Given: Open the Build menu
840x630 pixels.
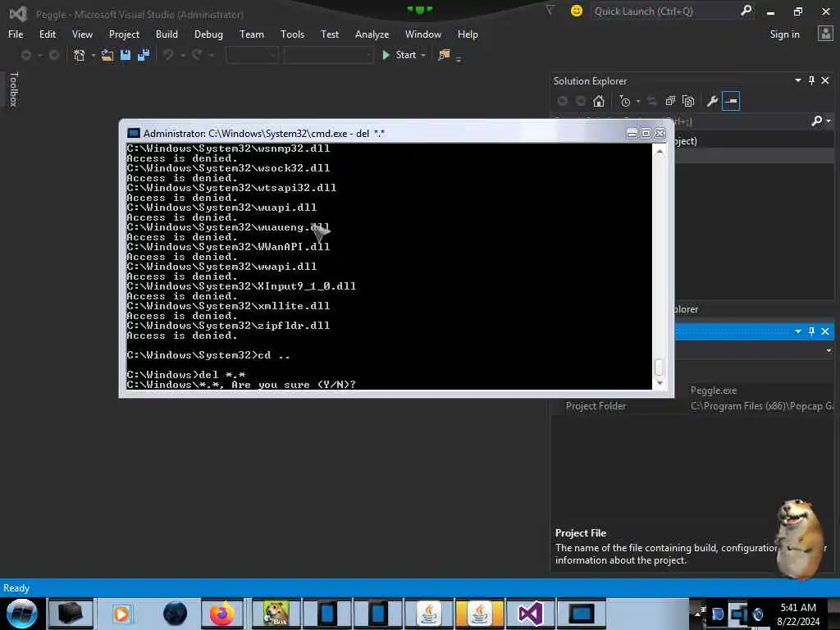Looking at the screenshot, I should pos(167,34).
